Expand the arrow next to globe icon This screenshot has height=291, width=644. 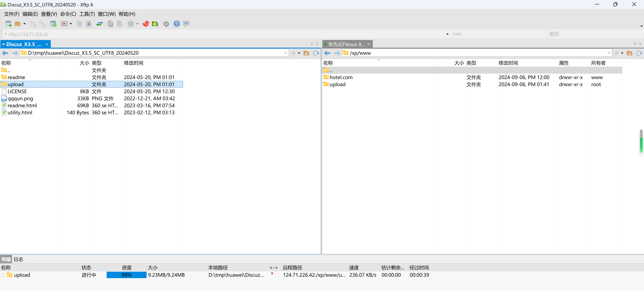[x=137, y=24]
